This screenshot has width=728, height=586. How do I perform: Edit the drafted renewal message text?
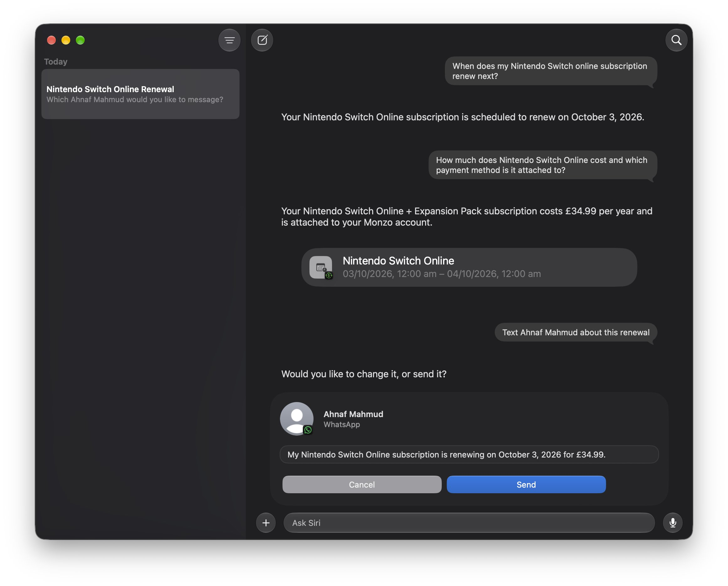tap(469, 454)
